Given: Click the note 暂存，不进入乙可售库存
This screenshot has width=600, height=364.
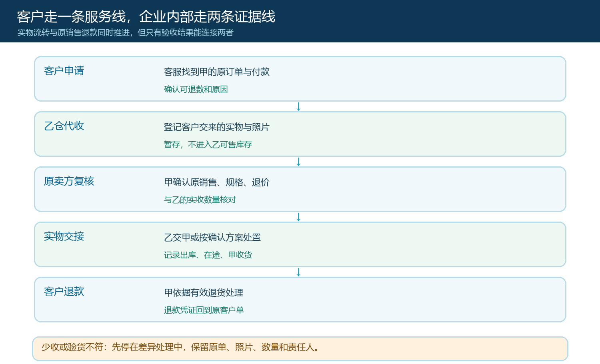Looking at the screenshot, I should click(x=208, y=144).
